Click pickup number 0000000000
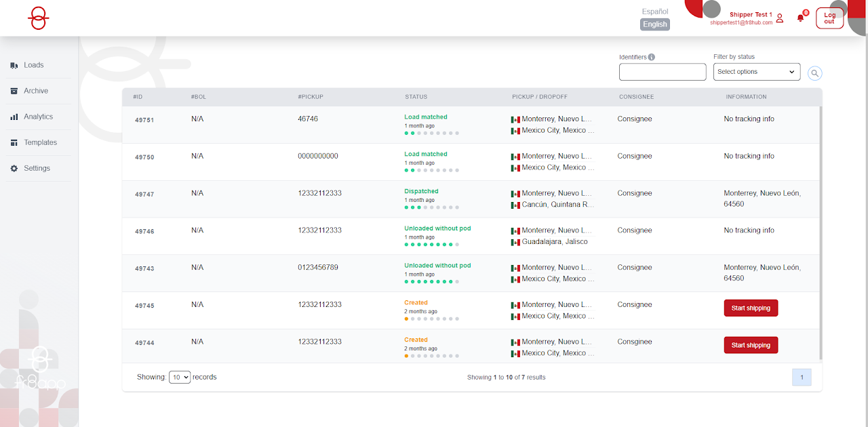The image size is (868, 427). (x=318, y=156)
